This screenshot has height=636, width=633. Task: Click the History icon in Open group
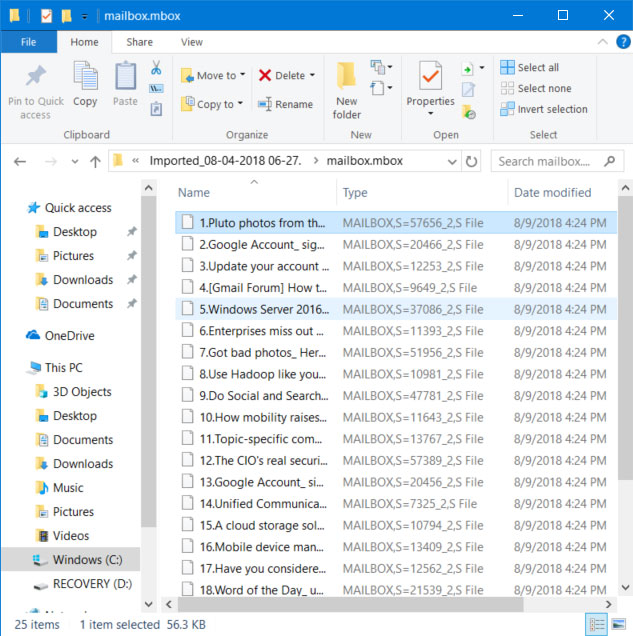[469, 112]
